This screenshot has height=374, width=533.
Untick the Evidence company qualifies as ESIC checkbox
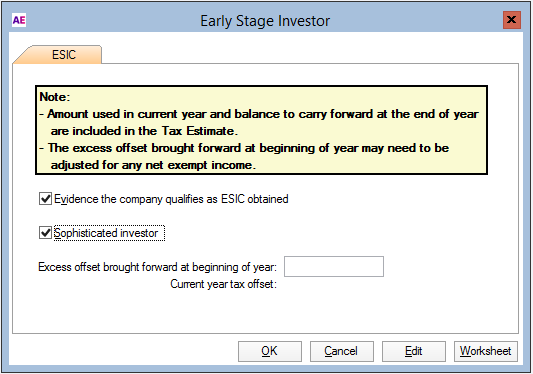[45, 199]
